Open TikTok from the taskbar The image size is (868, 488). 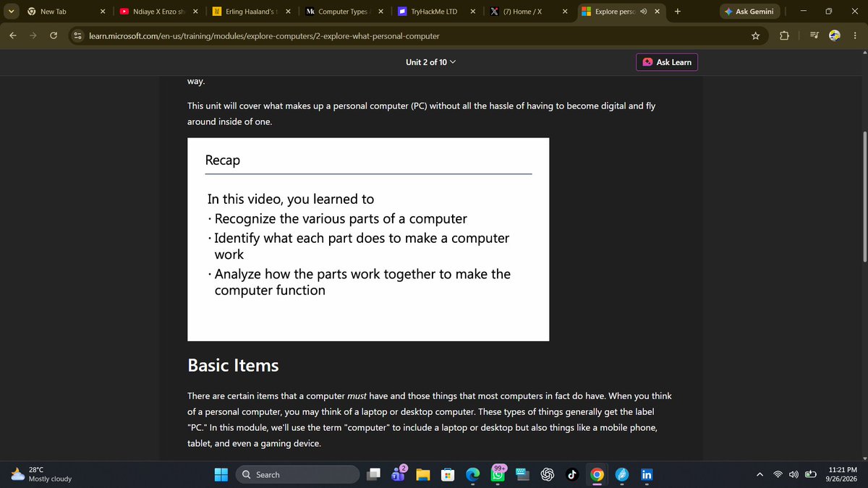click(x=571, y=474)
